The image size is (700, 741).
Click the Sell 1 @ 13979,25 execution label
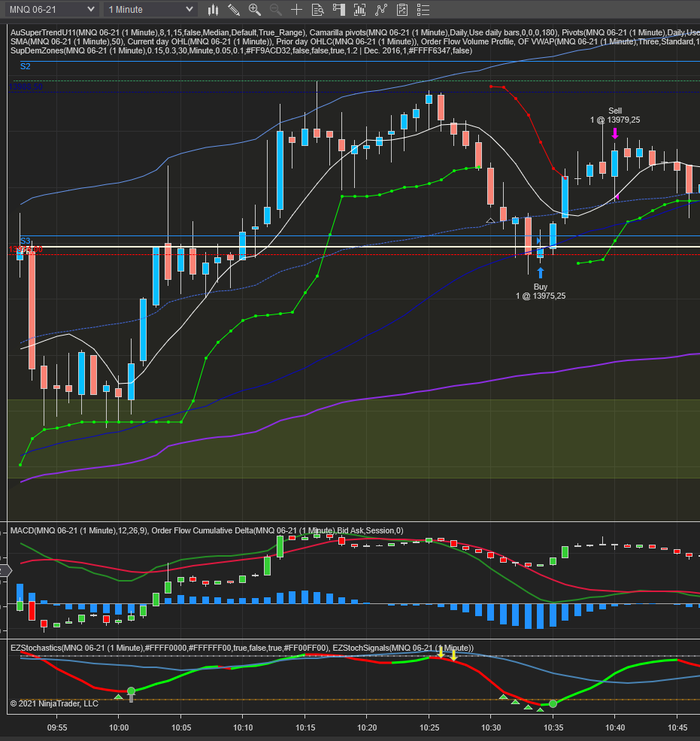click(615, 115)
